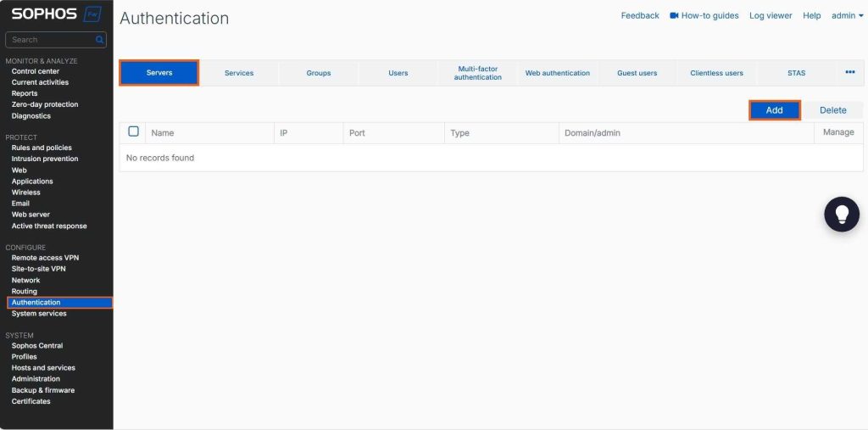Go to Current activities
868x430 pixels.
click(40, 82)
